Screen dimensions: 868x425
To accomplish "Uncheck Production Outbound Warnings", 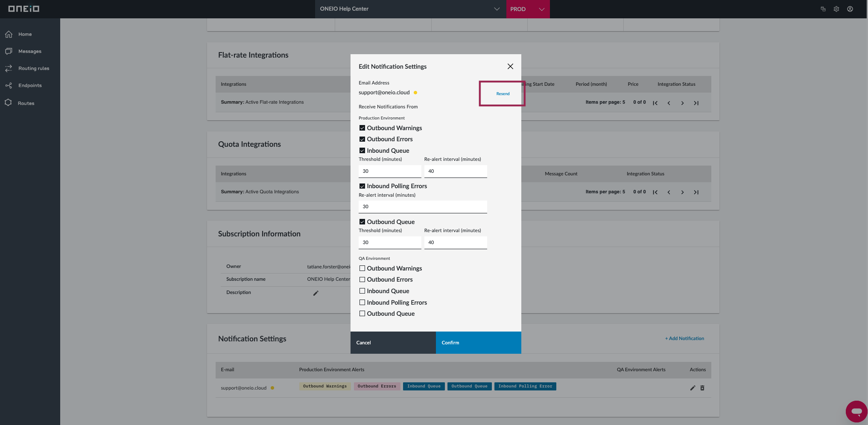I will (362, 128).
